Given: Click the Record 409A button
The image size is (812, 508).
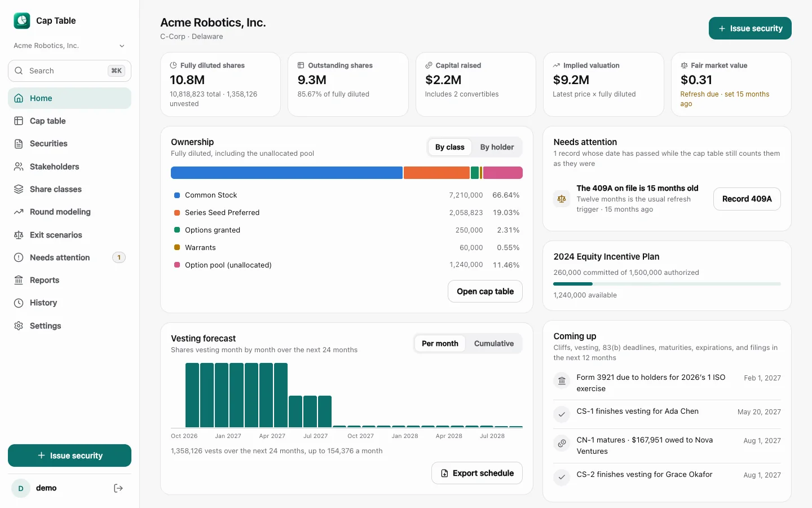Looking at the screenshot, I should click(x=747, y=199).
